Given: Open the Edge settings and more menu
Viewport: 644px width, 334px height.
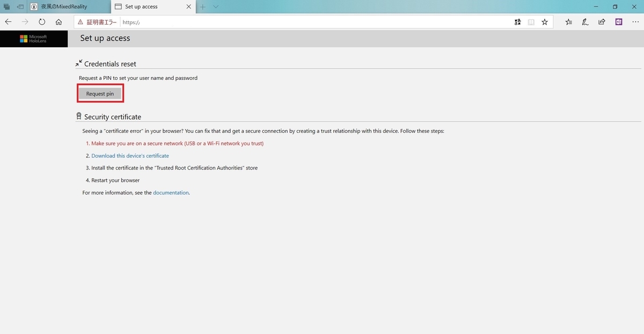Looking at the screenshot, I should pyautogui.click(x=634, y=22).
